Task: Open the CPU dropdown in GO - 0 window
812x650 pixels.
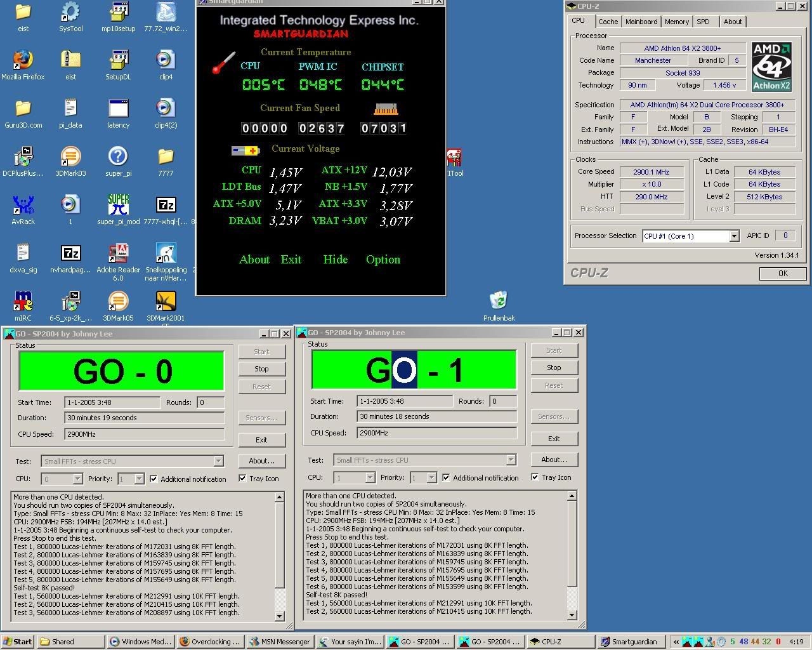Action: coord(77,479)
